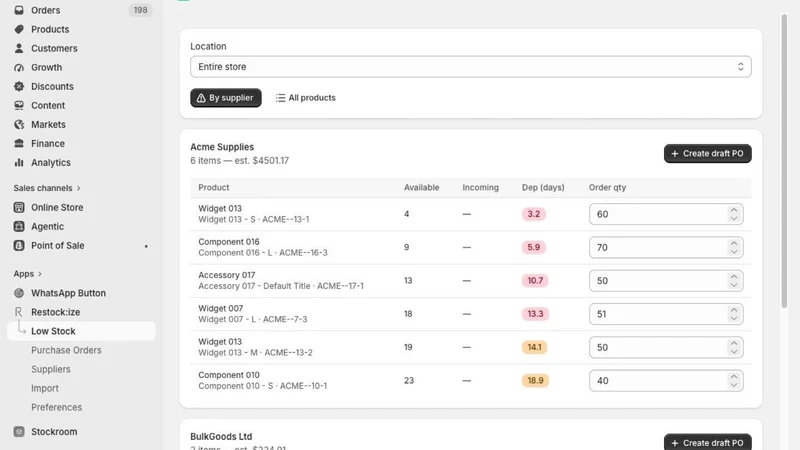Increase order qty for Widget 013 S
The width and height of the screenshot is (800, 450).
[734, 210]
